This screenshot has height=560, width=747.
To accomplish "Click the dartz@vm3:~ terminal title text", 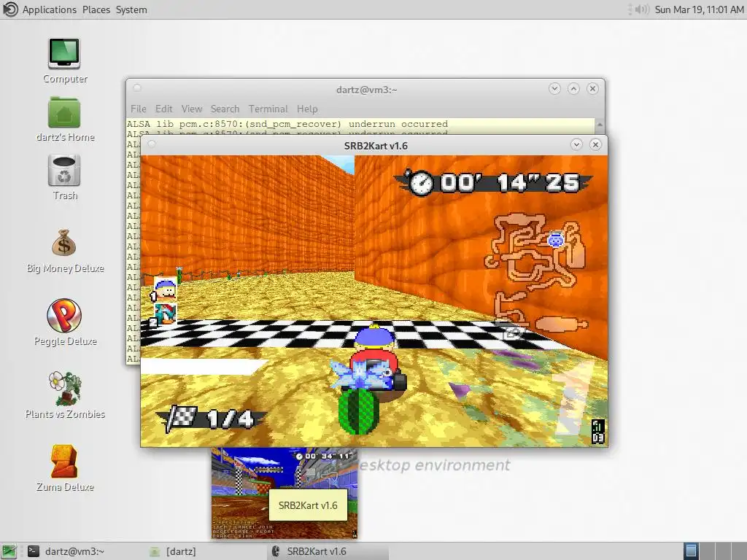I will 366,90.
